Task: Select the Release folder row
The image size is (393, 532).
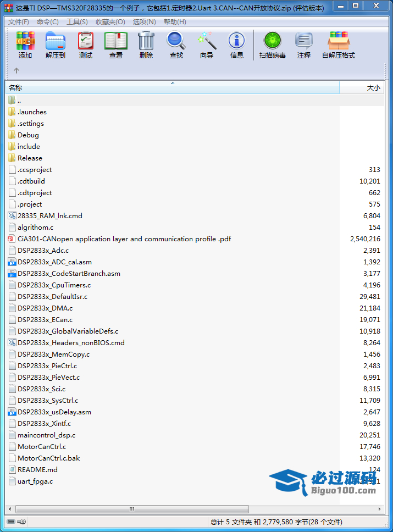Action: coord(195,158)
